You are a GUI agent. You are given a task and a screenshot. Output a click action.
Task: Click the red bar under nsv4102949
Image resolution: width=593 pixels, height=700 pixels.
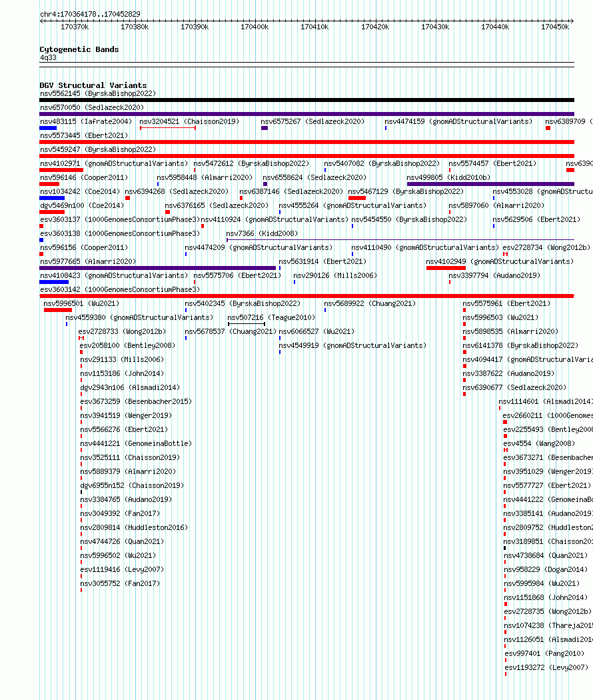(446, 268)
